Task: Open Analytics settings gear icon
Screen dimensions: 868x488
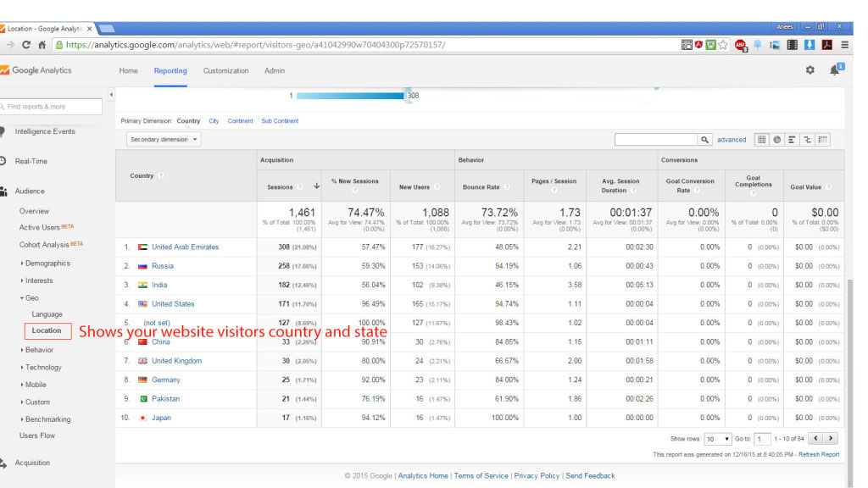Action: (810, 70)
